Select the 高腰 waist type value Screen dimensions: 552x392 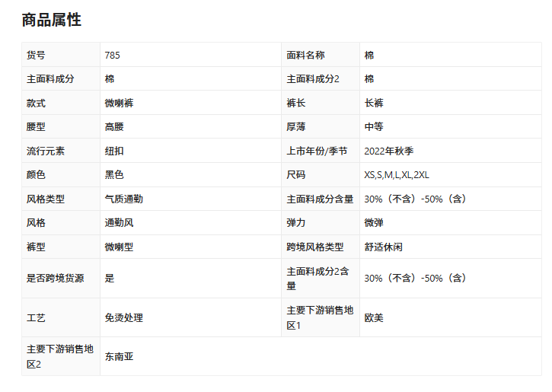click(x=114, y=127)
